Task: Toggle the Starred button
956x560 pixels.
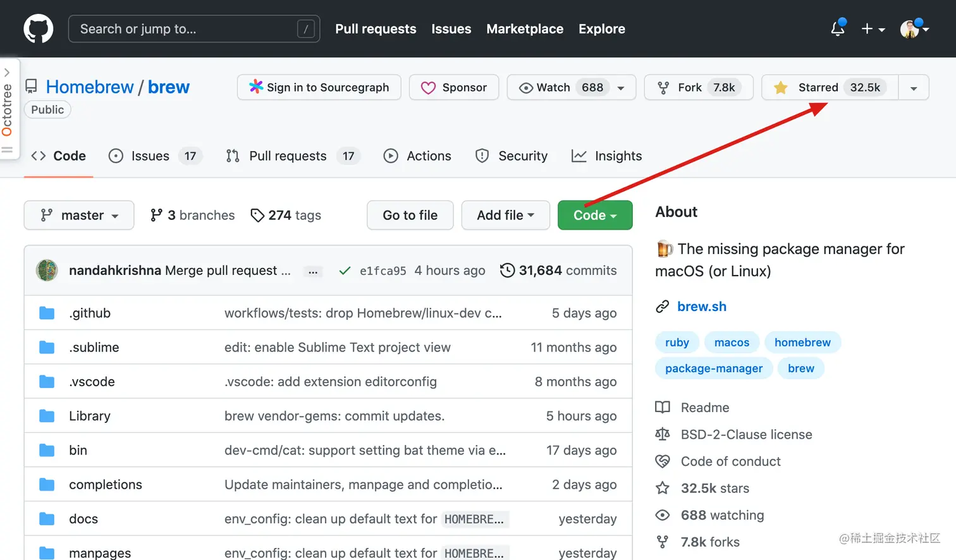Action: pyautogui.click(x=829, y=87)
